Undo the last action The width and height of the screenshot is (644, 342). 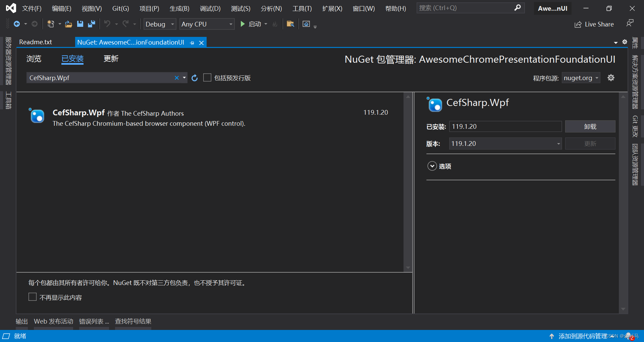pyautogui.click(x=107, y=24)
